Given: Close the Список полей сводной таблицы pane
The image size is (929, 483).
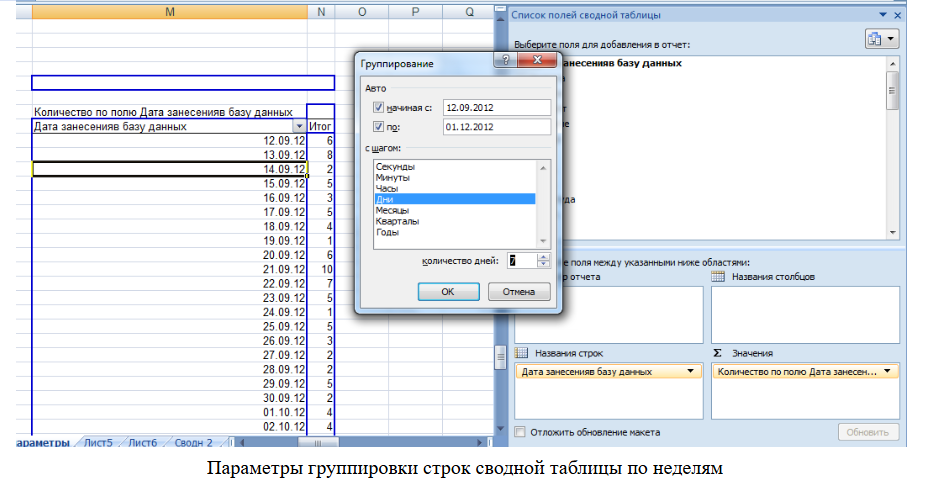Looking at the screenshot, I should (x=899, y=14).
